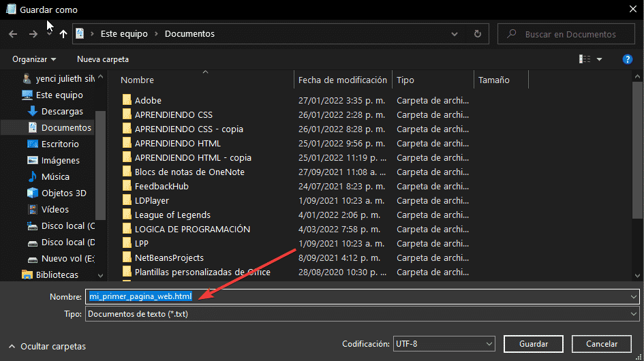This screenshot has width=644, height=361.
Task: Select Música in the sidebar
Action: pos(55,176)
